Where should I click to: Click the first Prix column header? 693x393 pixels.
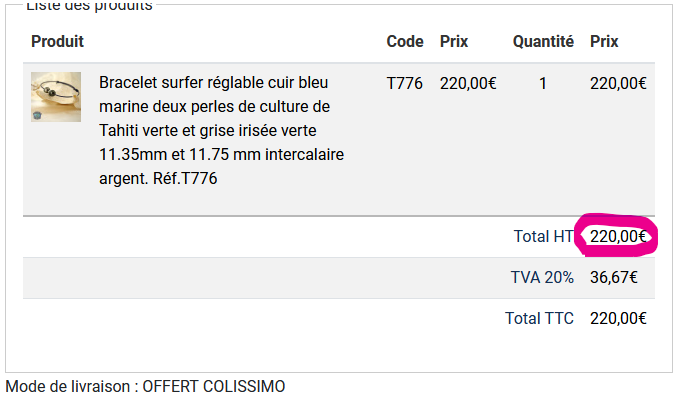click(x=454, y=42)
